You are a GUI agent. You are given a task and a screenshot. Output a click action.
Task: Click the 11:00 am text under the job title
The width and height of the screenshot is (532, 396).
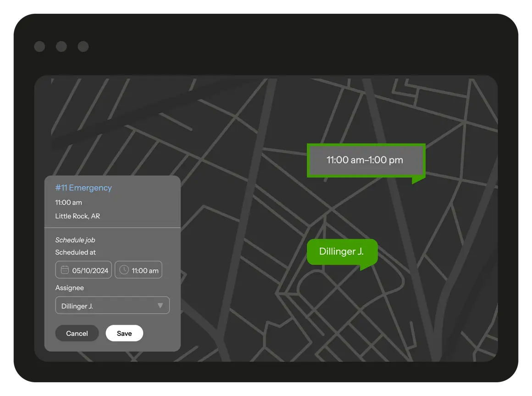[68, 202]
